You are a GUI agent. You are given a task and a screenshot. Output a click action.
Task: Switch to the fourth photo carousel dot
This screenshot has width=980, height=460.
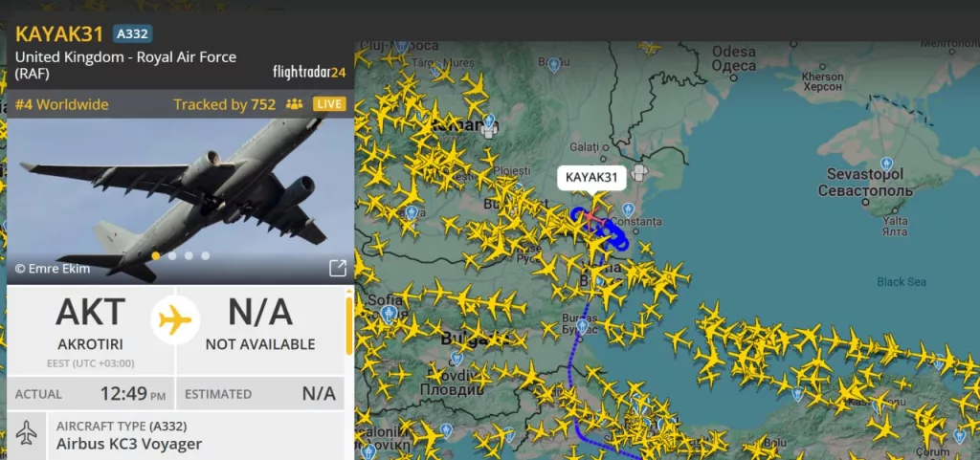(205, 255)
